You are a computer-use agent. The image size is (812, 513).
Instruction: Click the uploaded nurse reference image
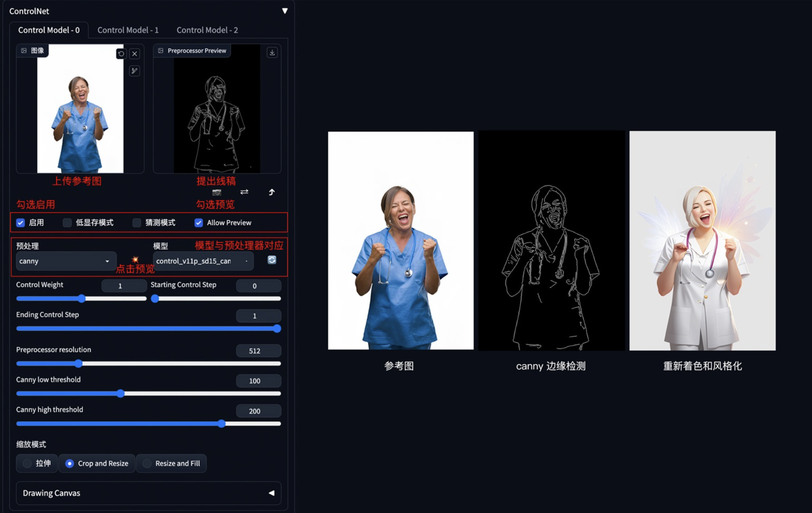80,109
